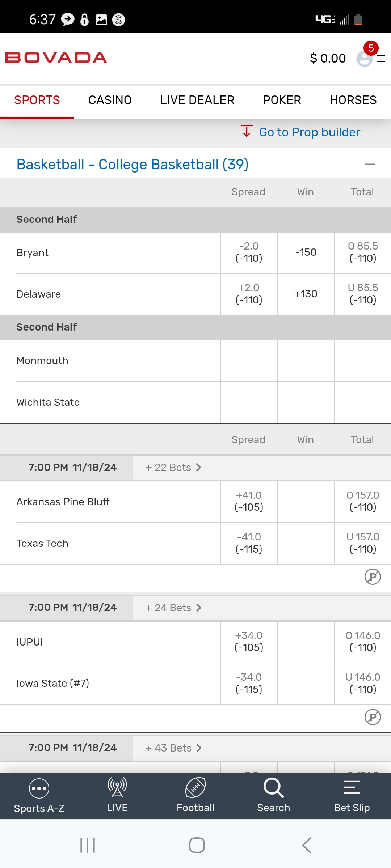Tap the LIVE broadcast icon
This screenshot has height=868, width=391.
pos(117,788)
